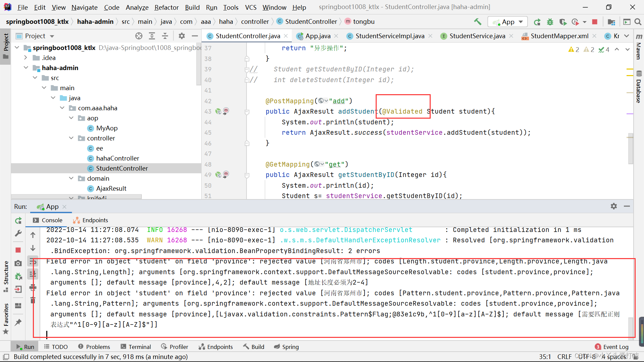Expand the .idea folder

pyautogui.click(x=26, y=58)
